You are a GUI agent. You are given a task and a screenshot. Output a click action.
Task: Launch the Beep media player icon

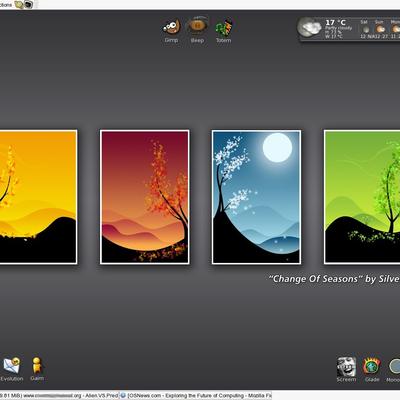click(197, 26)
